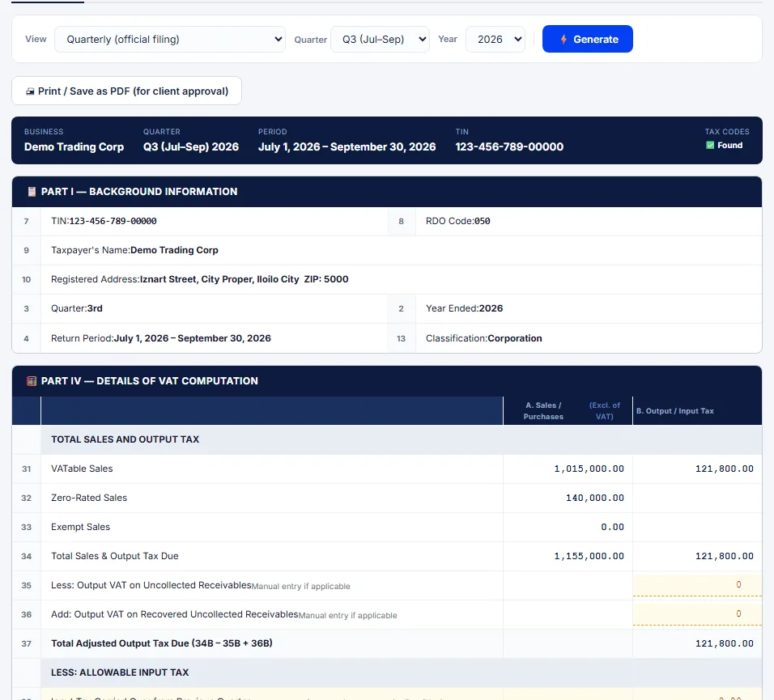Click the 'VATable Sales' row label
This screenshot has height=700, width=774.
click(82, 469)
